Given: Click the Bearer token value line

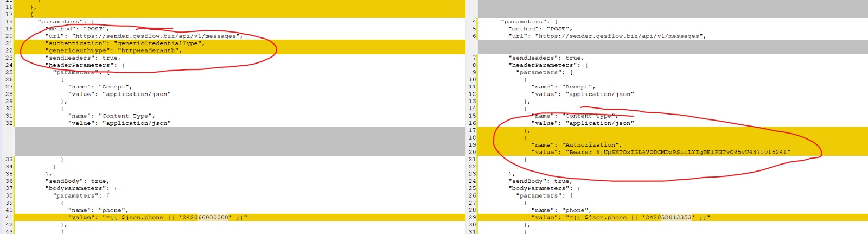Looking at the screenshot, I should [x=661, y=152].
